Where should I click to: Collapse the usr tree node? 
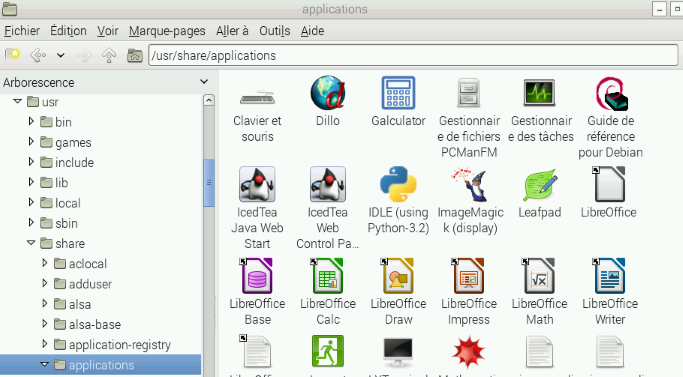(x=17, y=101)
